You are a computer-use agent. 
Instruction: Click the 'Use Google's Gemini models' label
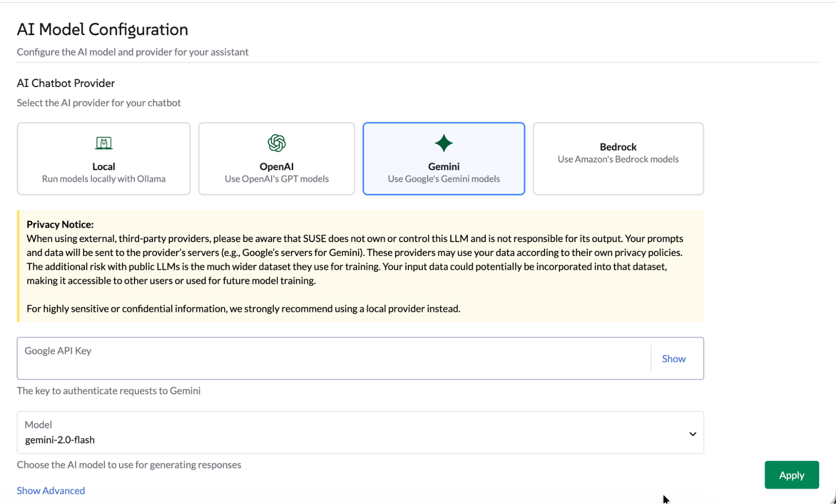click(443, 179)
